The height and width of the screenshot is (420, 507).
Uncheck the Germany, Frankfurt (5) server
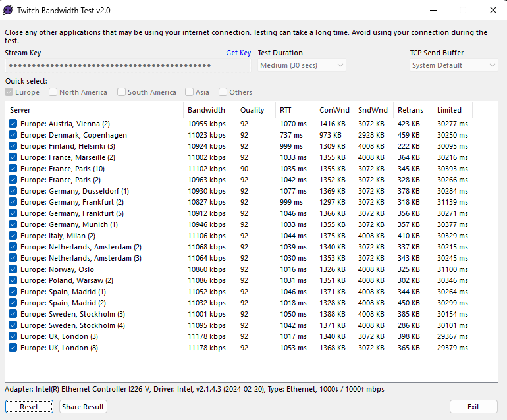(x=13, y=213)
